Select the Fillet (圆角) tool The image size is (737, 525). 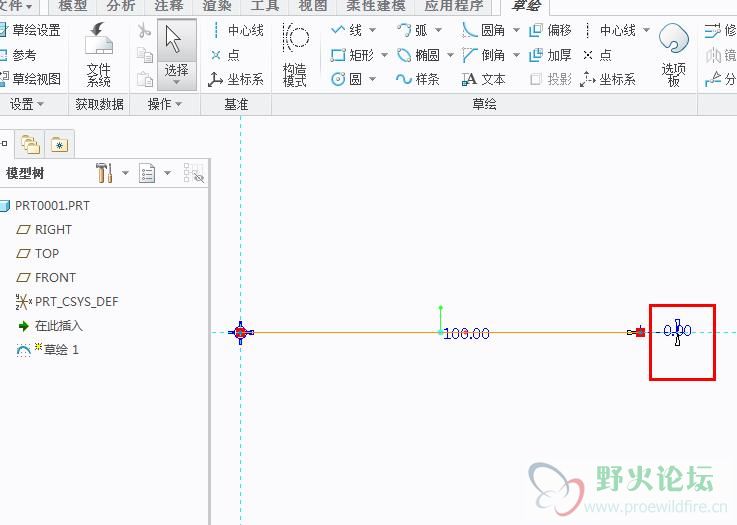(483, 31)
